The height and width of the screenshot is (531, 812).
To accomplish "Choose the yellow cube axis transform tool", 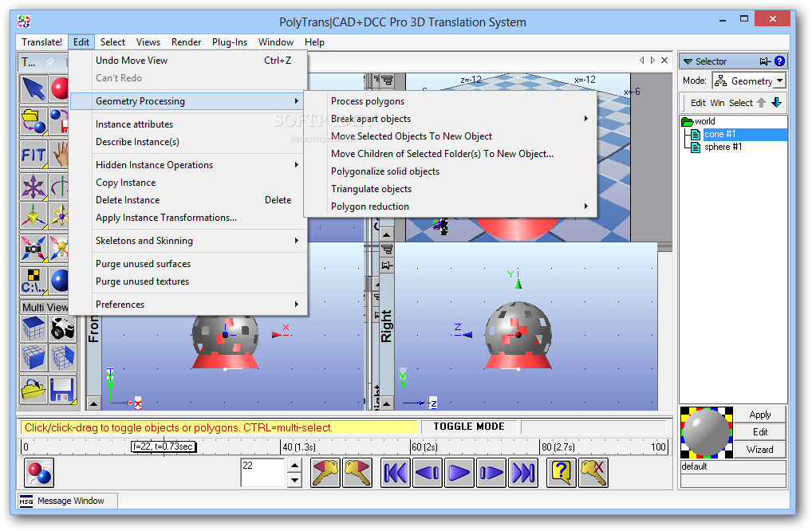I will 34,215.
